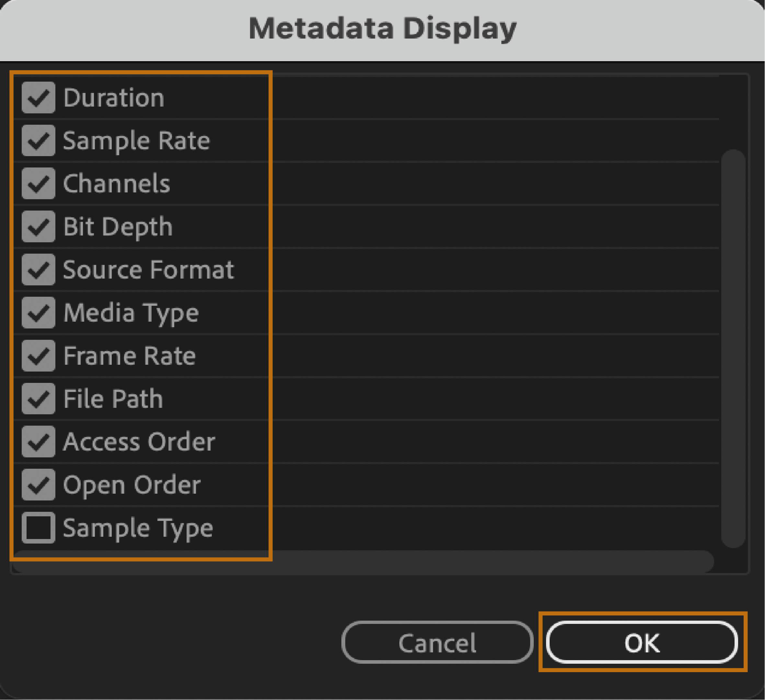Image resolution: width=765 pixels, height=700 pixels.
Task: Toggle the Access Order checkbox
Action: click(x=38, y=442)
